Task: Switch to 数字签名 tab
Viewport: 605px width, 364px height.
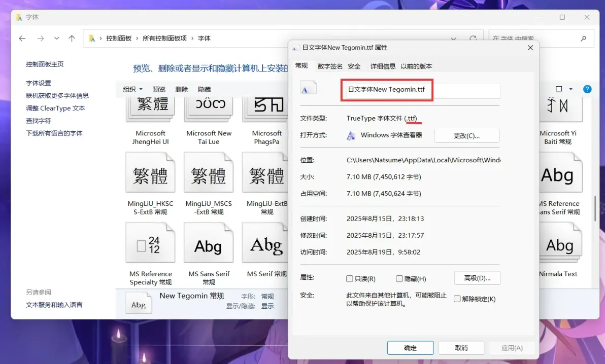Action: pyautogui.click(x=330, y=66)
